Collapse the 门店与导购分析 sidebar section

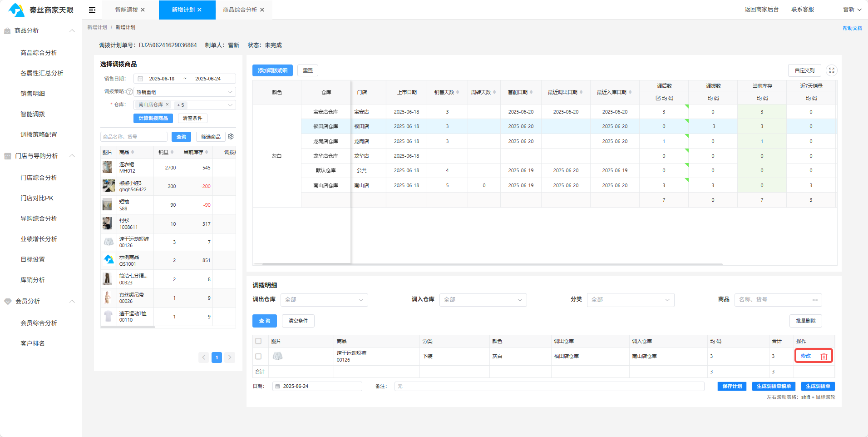click(72, 156)
